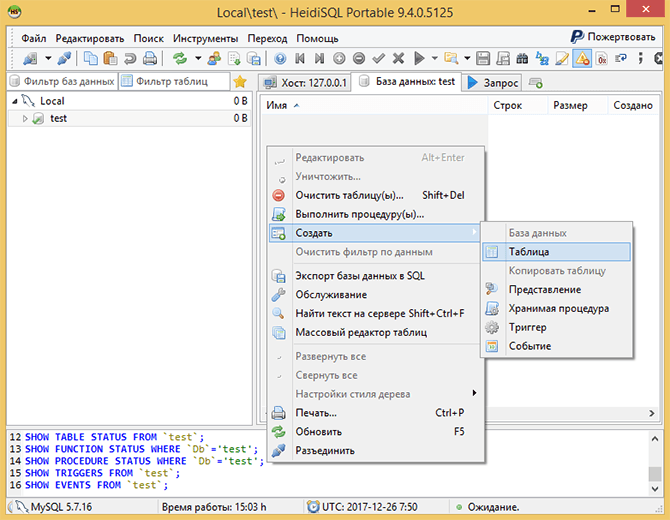Click the Фильтр таблиц input field
670x520 pixels.
pos(174,81)
